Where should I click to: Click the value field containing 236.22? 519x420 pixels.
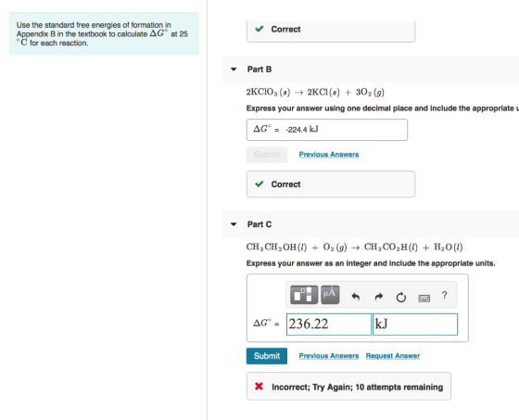[x=329, y=324]
